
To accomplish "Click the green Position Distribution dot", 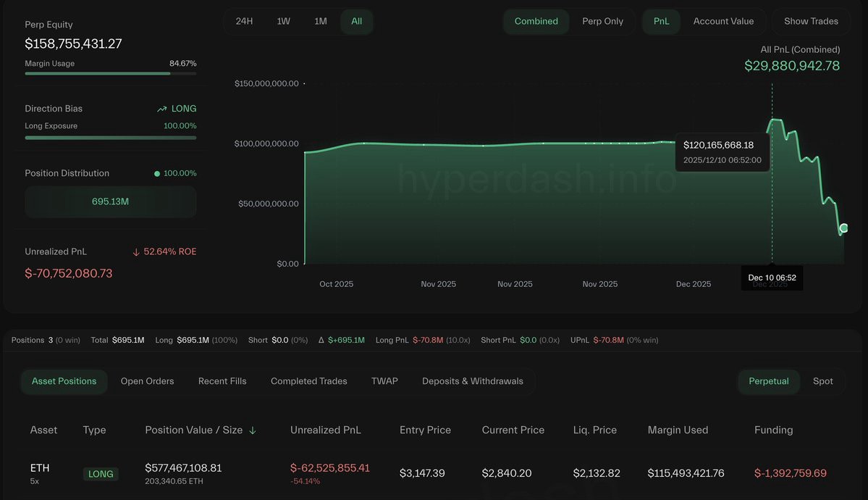I will tap(156, 173).
